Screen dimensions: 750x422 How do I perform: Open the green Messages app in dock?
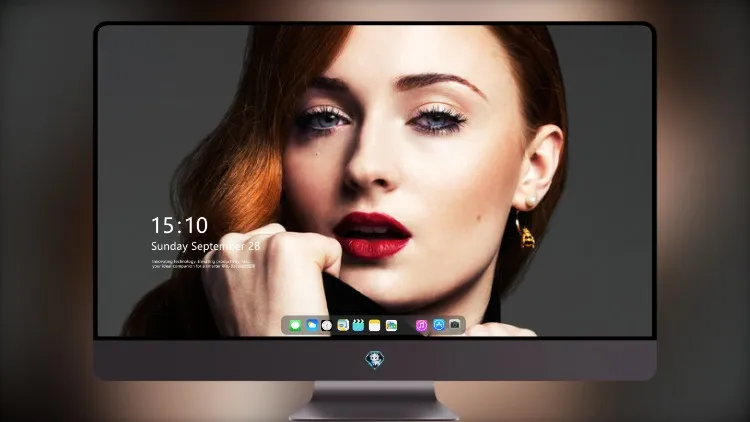[x=295, y=325]
